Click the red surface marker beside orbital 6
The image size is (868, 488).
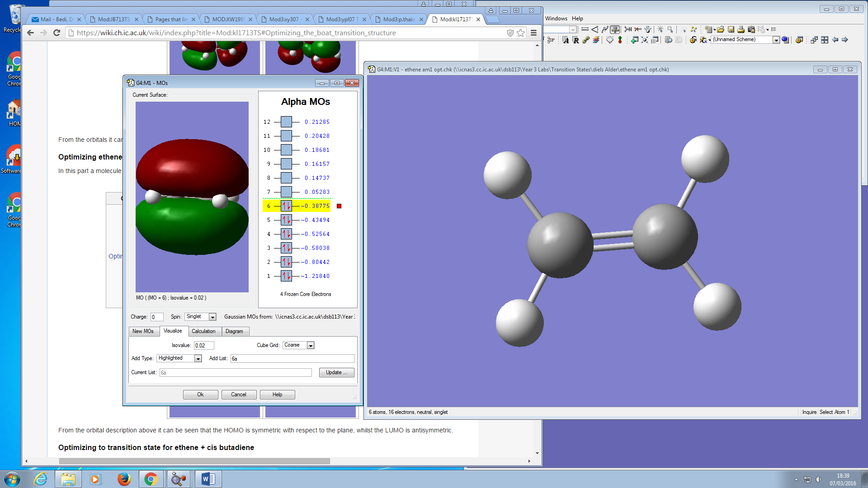(x=339, y=206)
